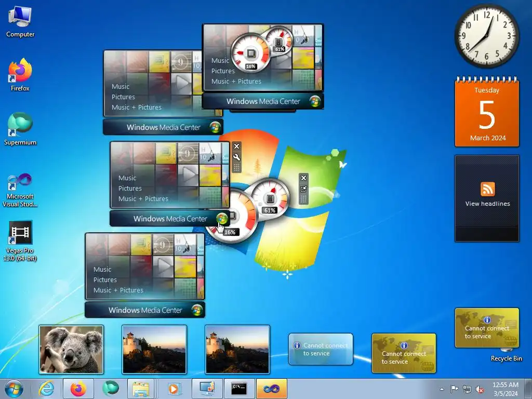Switch to the Command Prompt taskbar button
This screenshot has height=399, width=532.
coord(239,389)
